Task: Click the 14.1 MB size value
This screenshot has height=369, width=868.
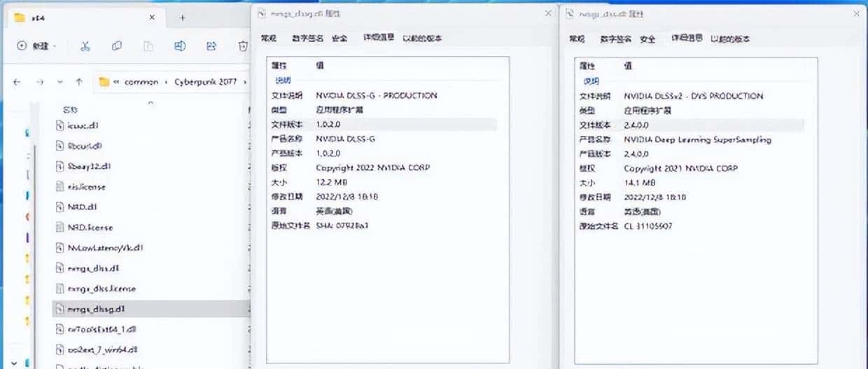Action: pyautogui.click(x=640, y=183)
